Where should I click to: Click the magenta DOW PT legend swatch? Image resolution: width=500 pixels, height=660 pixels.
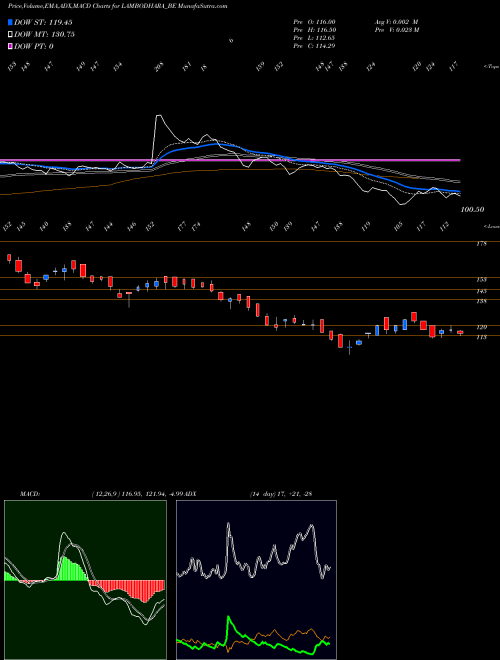pyautogui.click(x=10, y=46)
